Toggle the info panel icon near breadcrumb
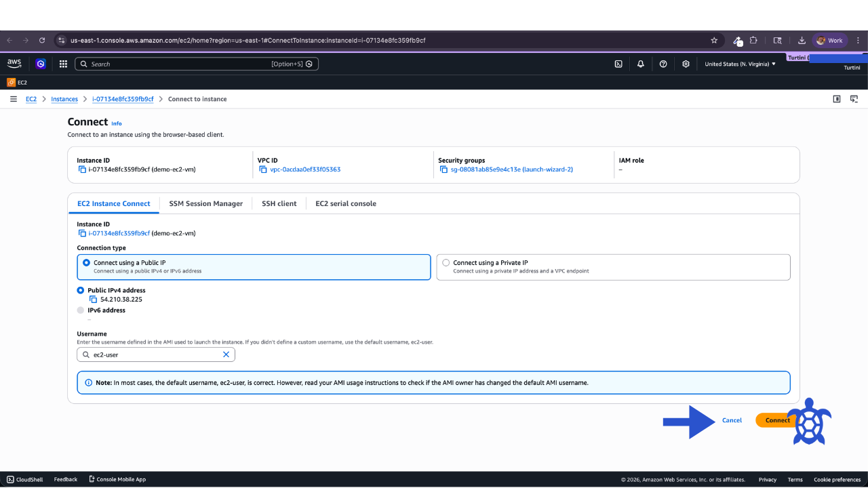868x488 pixels. (x=837, y=99)
